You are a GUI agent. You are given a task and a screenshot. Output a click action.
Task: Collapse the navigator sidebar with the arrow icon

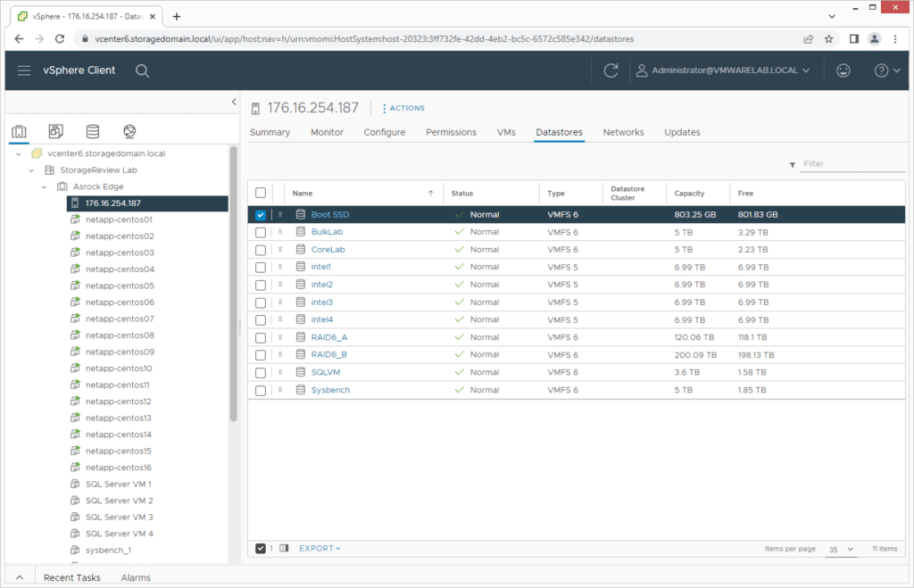pos(234,102)
